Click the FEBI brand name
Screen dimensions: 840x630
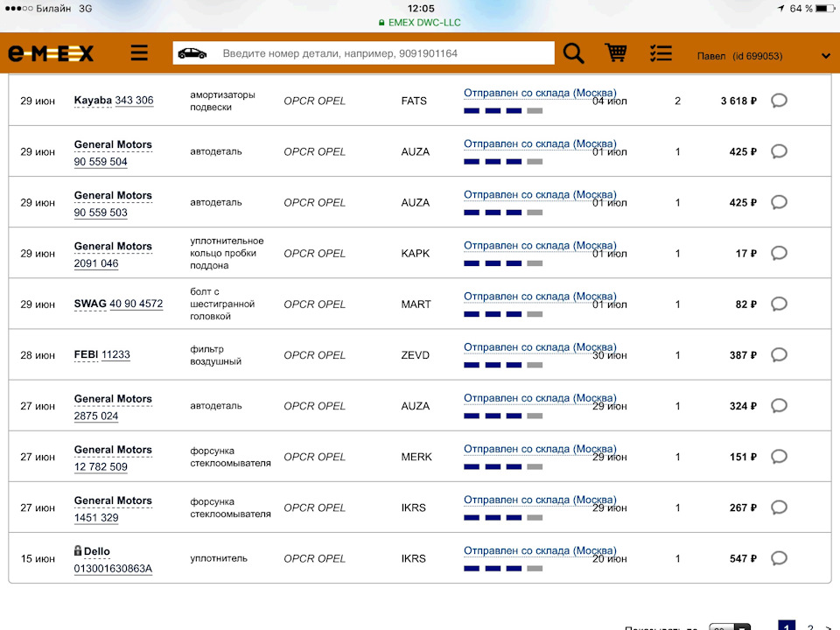coord(86,354)
